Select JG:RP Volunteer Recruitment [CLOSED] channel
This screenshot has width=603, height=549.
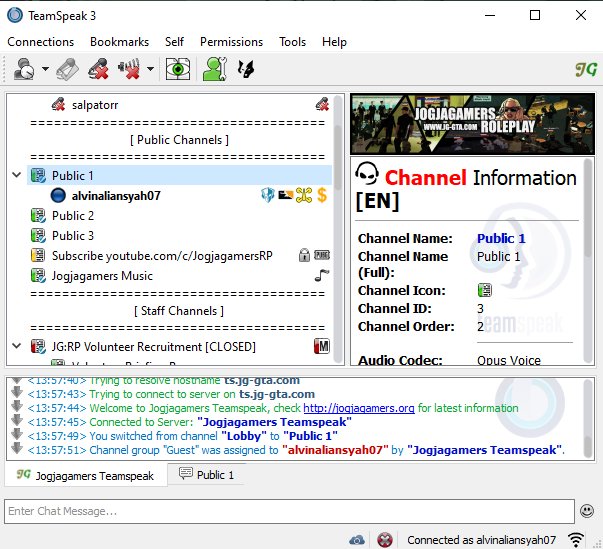point(153,347)
